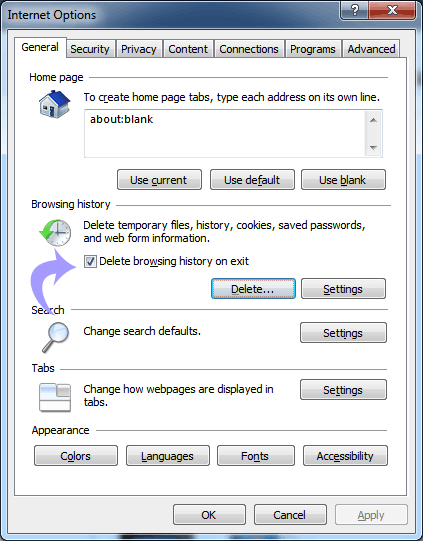Click the Use current button
Image resolution: width=424 pixels, height=541 pixels.
click(x=159, y=180)
